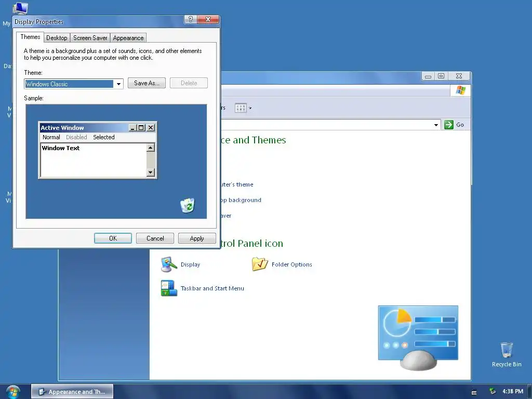Viewport: 532px width, 399px height.
Task: Click the large Appearance and Themes illustration
Action: [x=418, y=337]
